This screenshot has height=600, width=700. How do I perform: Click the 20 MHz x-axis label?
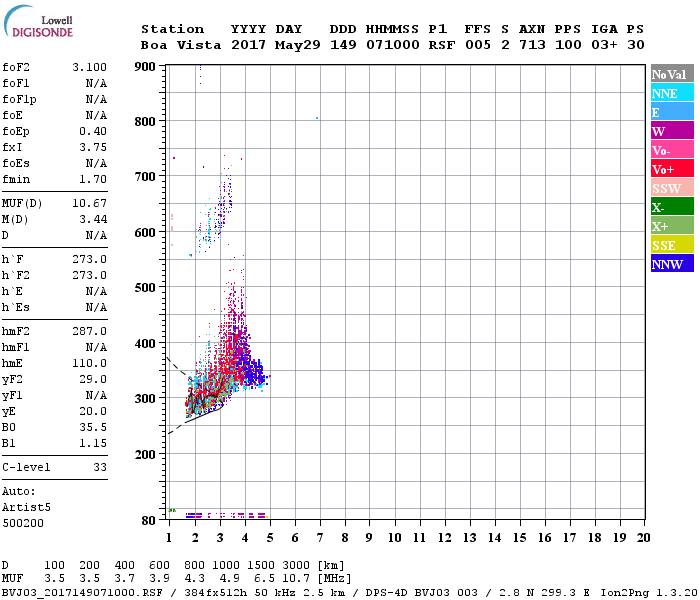(643, 538)
